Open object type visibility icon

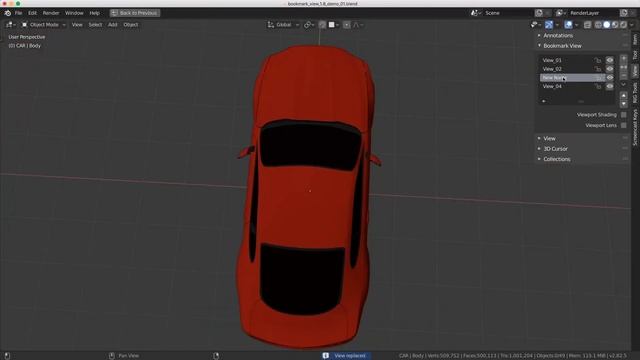coord(534,25)
